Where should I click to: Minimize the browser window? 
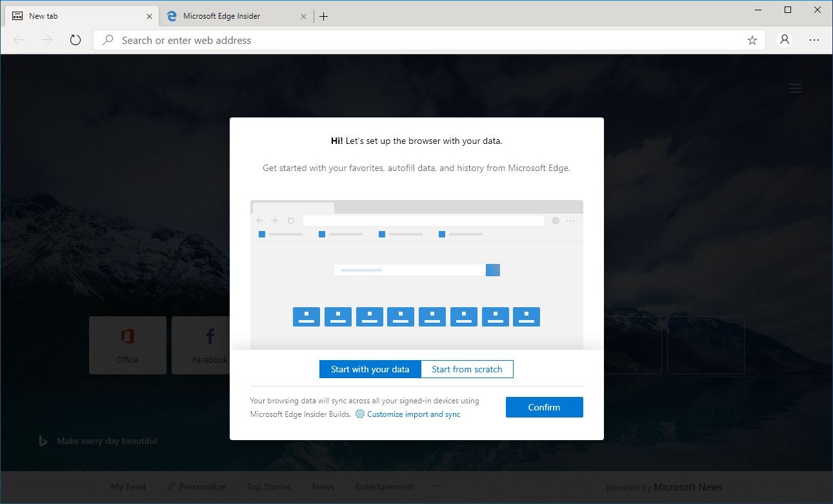(758, 10)
